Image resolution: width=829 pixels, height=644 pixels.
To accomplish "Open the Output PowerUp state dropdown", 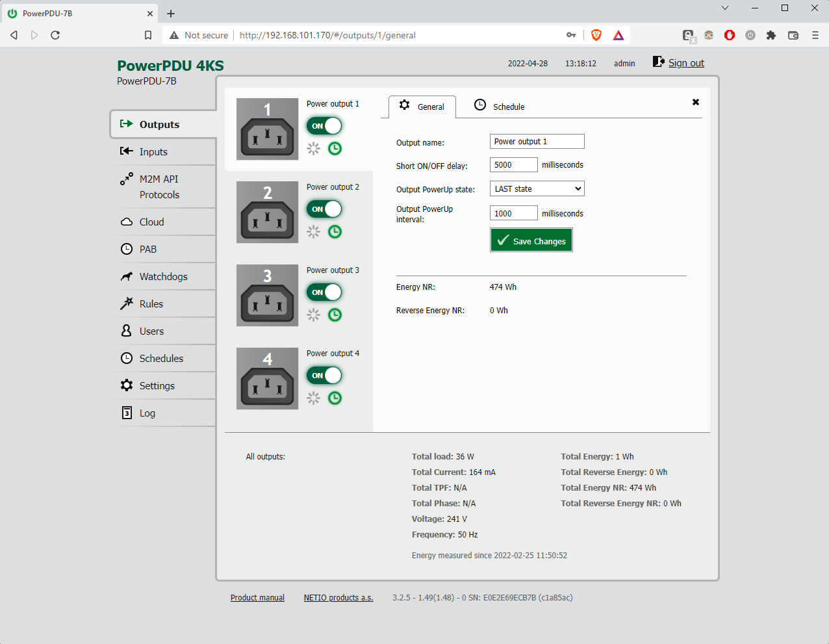I will tap(537, 188).
